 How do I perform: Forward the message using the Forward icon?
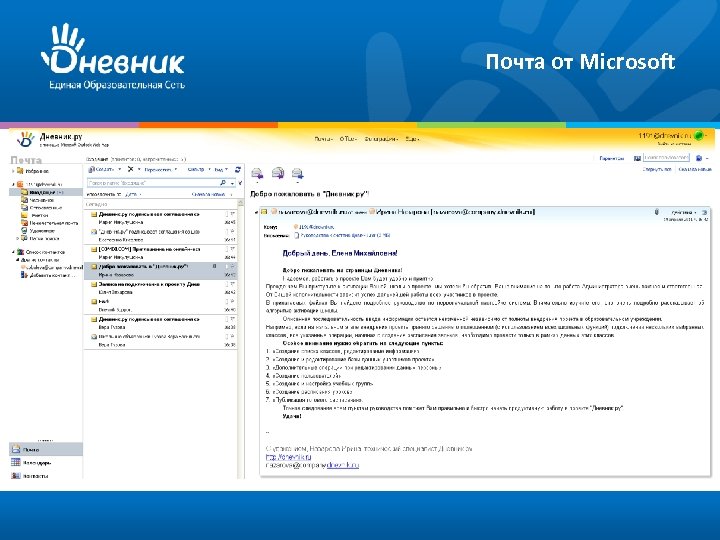[x=298, y=173]
